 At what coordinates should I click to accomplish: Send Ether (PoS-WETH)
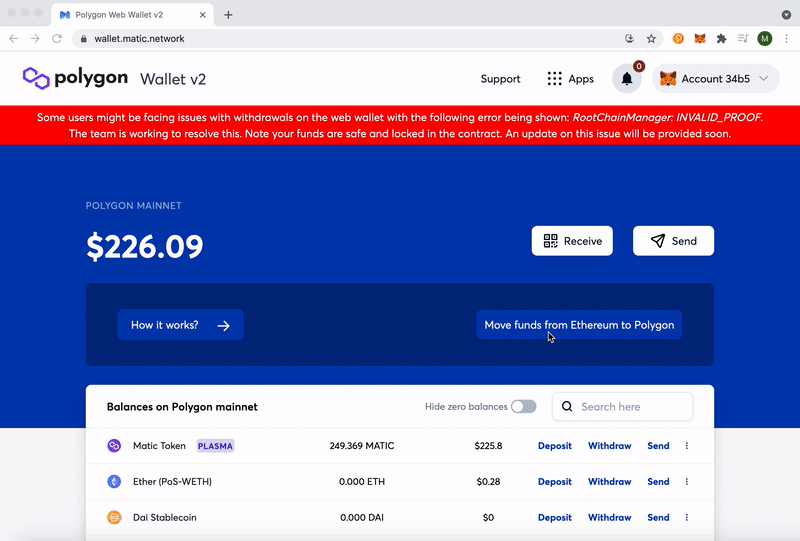point(658,481)
